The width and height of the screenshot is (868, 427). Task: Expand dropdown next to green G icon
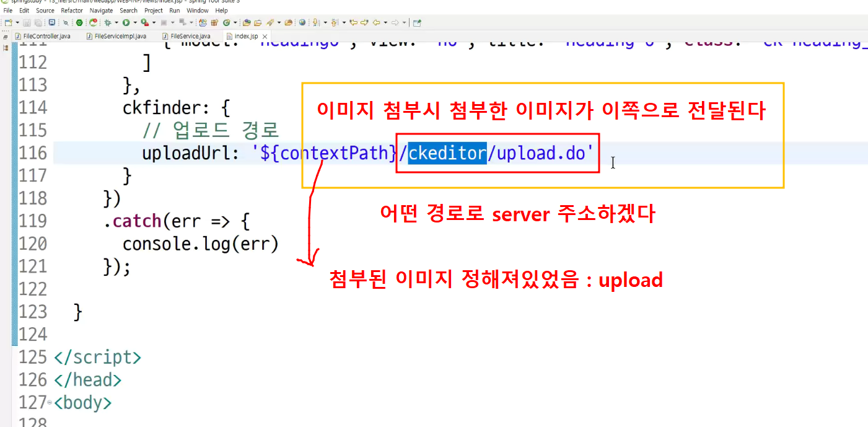point(235,22)
